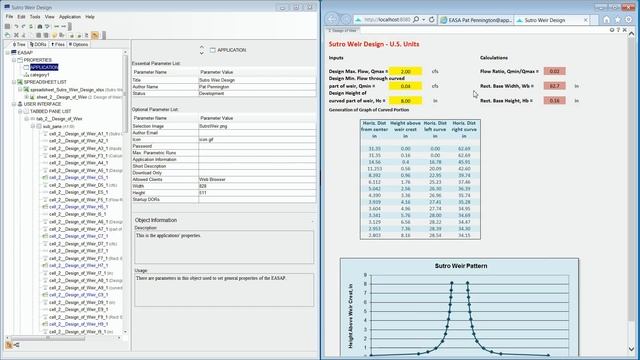Viewport: 640px width, 360px height.
Task: Select cell_2__Design_of_Weir_C5_1 in tree
Action: (x=78, y=178)
